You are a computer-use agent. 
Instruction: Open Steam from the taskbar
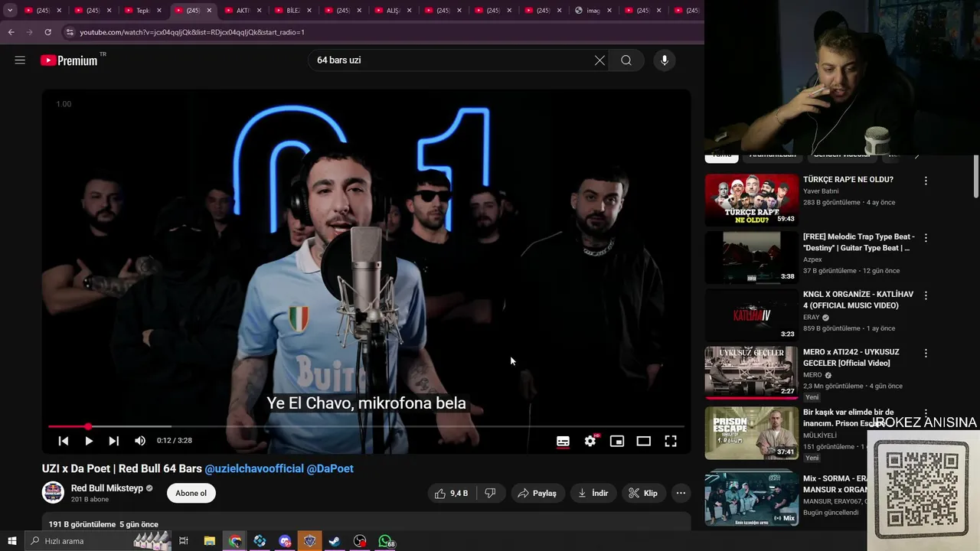[x=335, y=541]
